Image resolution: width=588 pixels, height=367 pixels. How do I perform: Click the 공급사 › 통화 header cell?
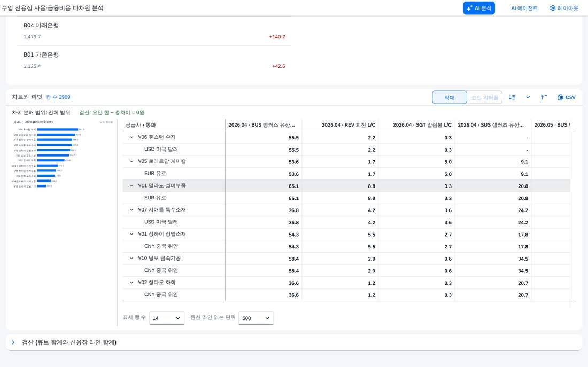click(x=174, y=125)
